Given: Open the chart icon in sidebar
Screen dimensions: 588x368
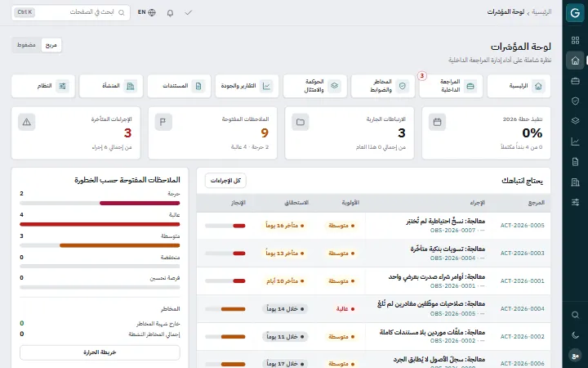Looking at the screenshot, I should 575,141.
